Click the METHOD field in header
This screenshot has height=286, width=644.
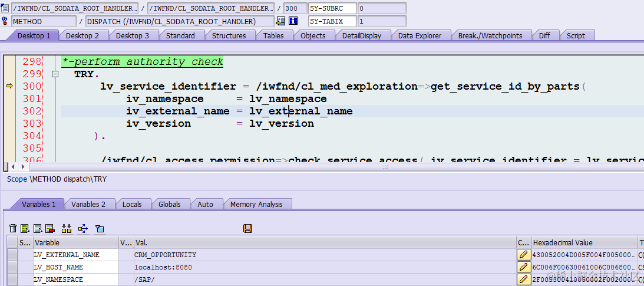coord(44,21)
